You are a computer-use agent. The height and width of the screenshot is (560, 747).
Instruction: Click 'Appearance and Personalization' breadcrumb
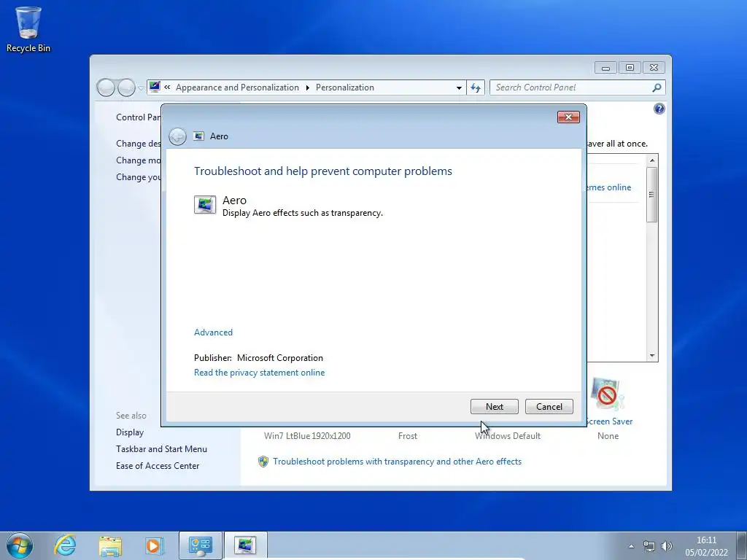pyautogui.click(x=237, y=87)
